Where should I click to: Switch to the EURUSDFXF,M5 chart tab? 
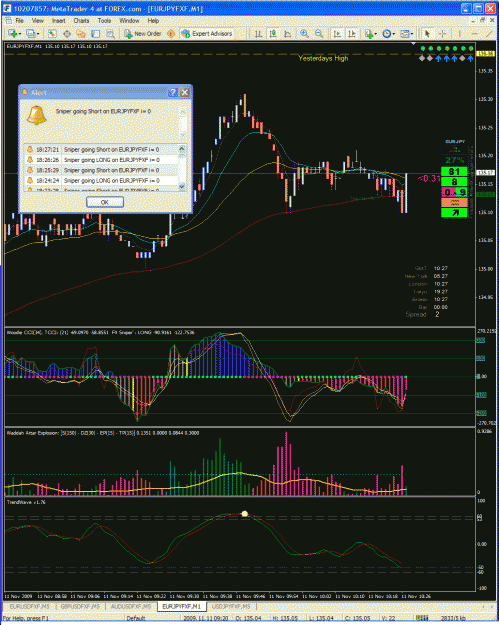(29, 606)
